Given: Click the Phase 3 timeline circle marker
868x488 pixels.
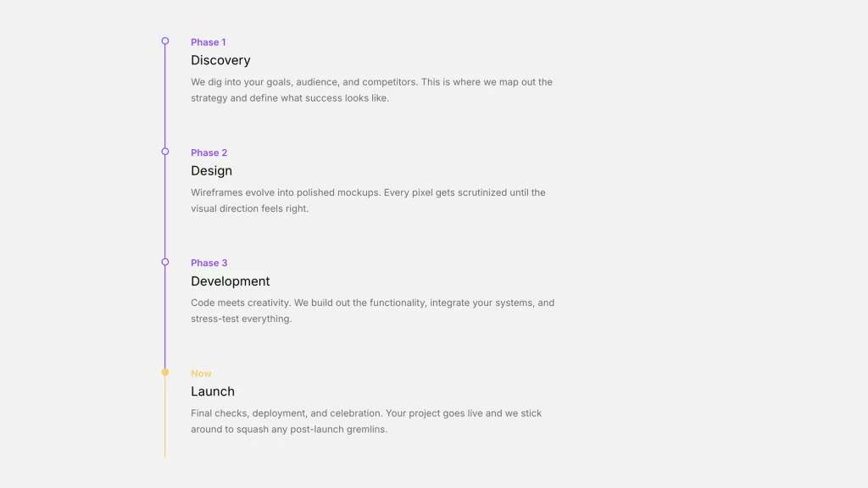Looking at the screenshot, I should (165, 262).
